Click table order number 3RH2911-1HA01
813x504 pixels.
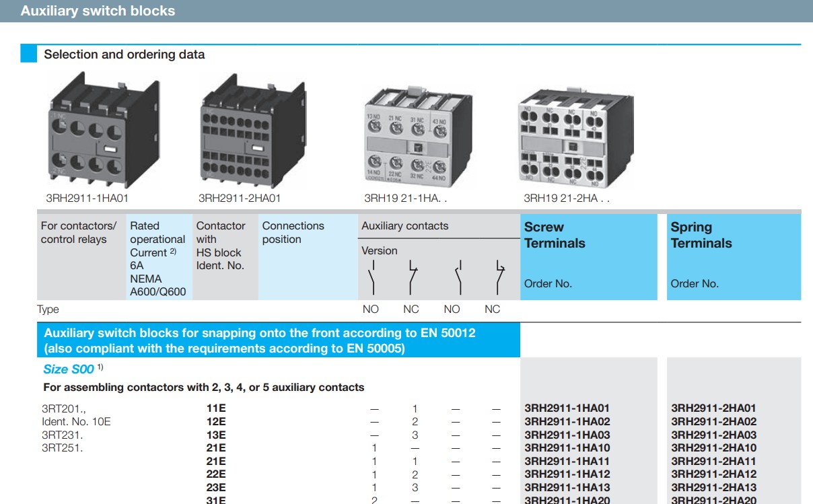tap(567, 408)
